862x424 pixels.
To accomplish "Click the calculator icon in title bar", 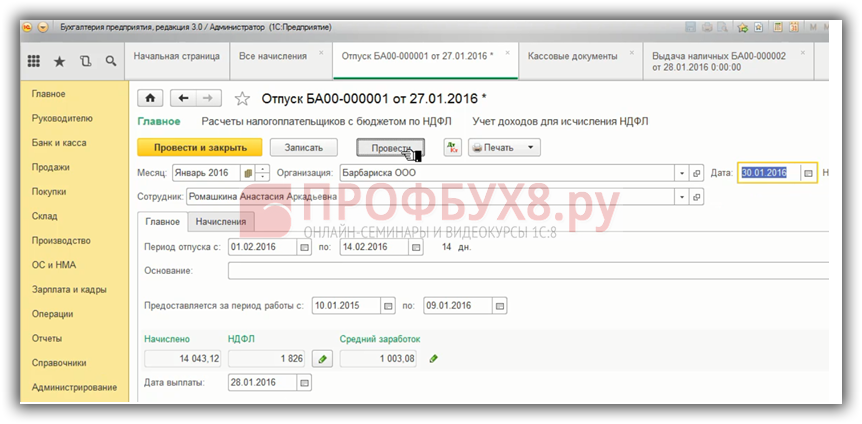I will 777,27.
